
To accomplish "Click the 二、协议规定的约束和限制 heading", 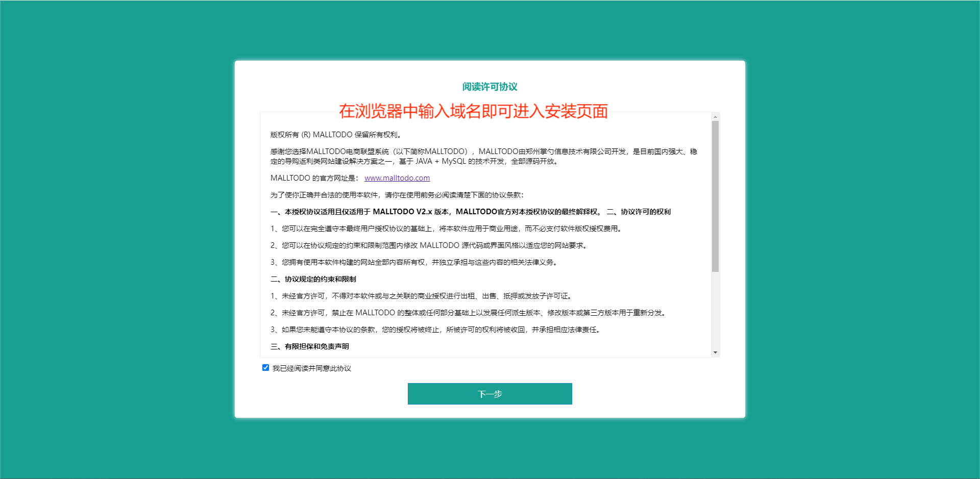I will 313,279.
